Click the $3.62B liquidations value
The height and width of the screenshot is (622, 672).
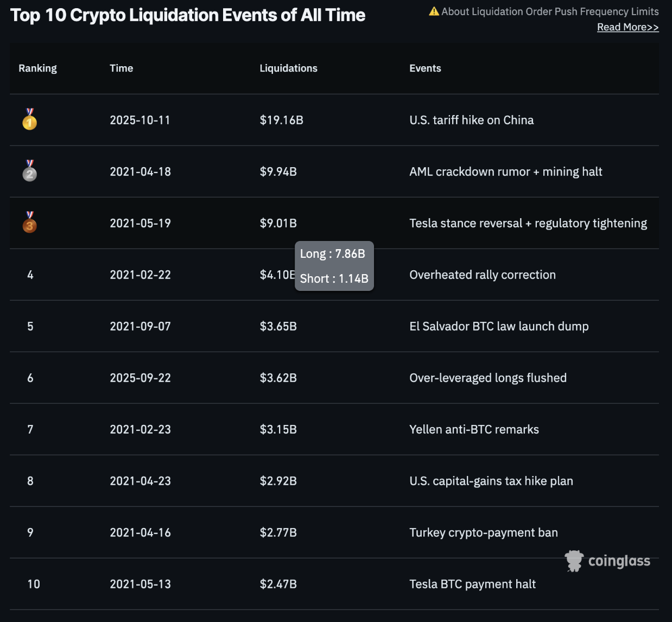278,378
